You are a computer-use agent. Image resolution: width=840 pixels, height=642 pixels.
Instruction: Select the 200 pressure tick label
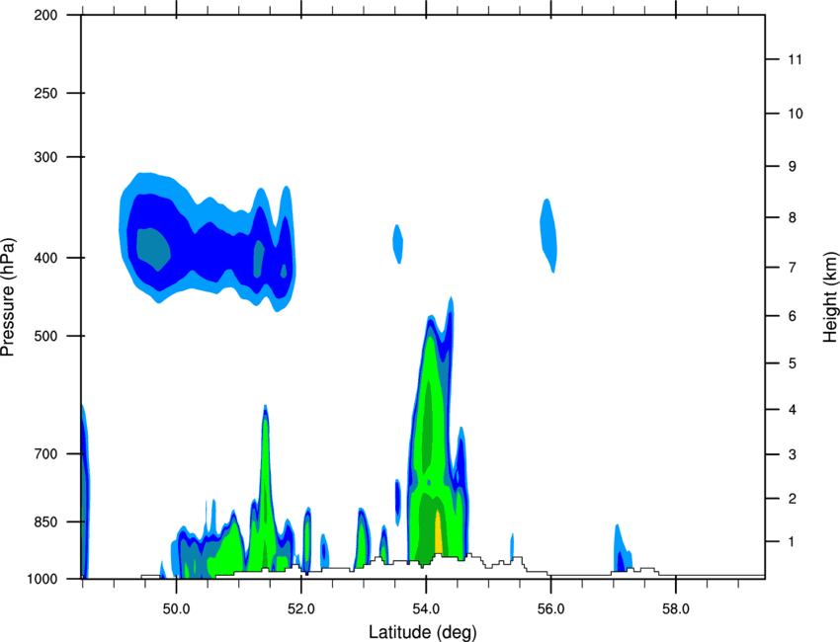click(x=45, y=15)
